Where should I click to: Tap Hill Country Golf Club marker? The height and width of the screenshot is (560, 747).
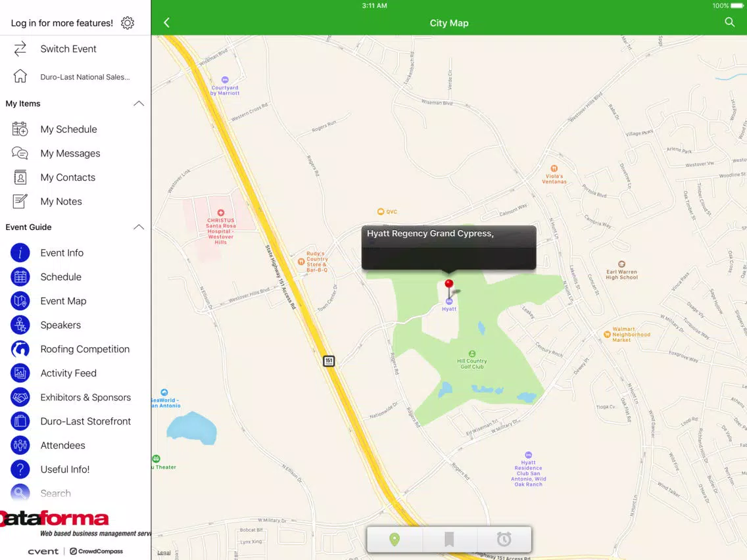pyautogui.click(x=471, y=360)
